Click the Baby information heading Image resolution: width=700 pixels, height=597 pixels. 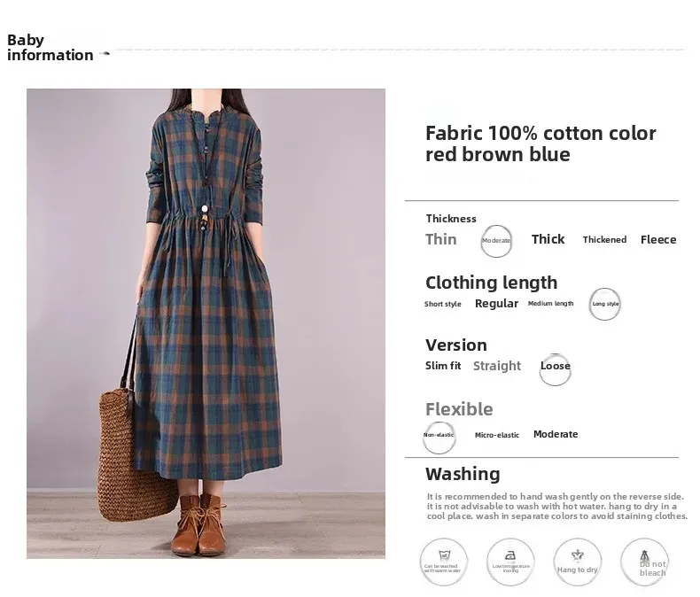pyautogui.click(x=51, y=47)
